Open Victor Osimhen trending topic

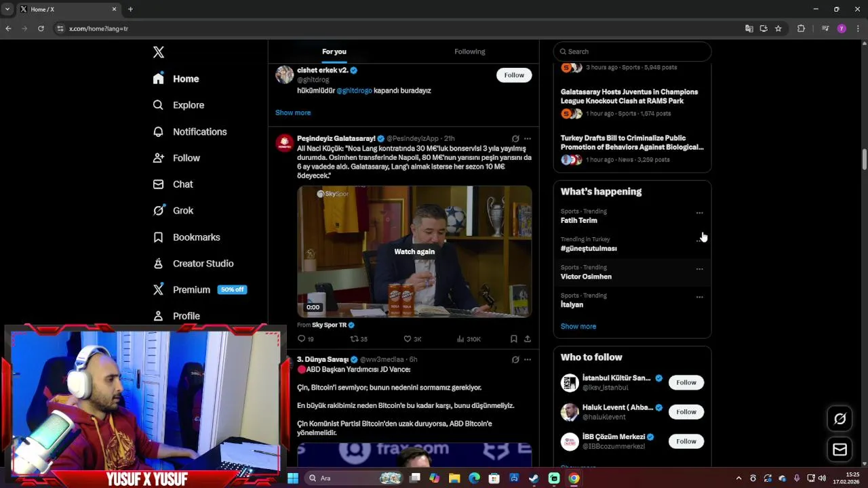(x=586, y=277)
